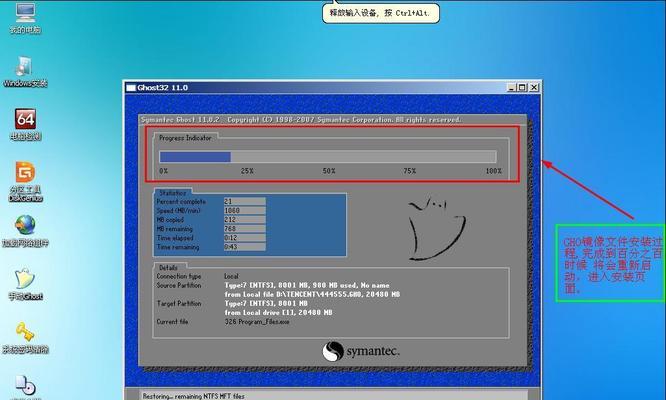666x400 pixels.
Task: Click the 75% progress scale mark
Action: (409, 171)
